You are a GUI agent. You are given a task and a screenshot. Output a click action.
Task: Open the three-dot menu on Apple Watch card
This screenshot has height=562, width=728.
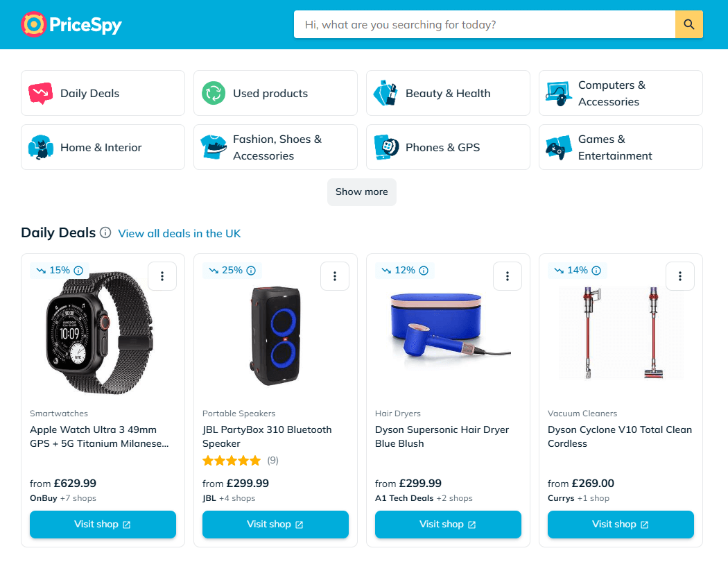(x=162, y=275)
